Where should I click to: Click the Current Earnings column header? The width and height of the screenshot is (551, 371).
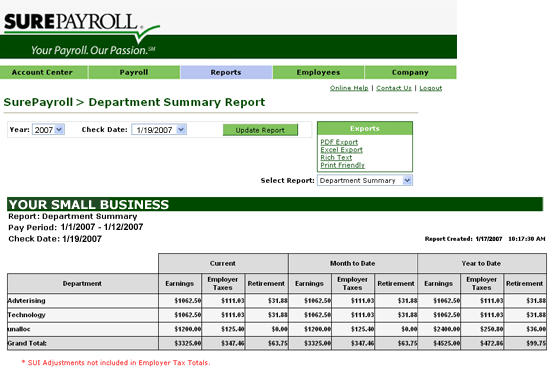click(x=180, y=284)
